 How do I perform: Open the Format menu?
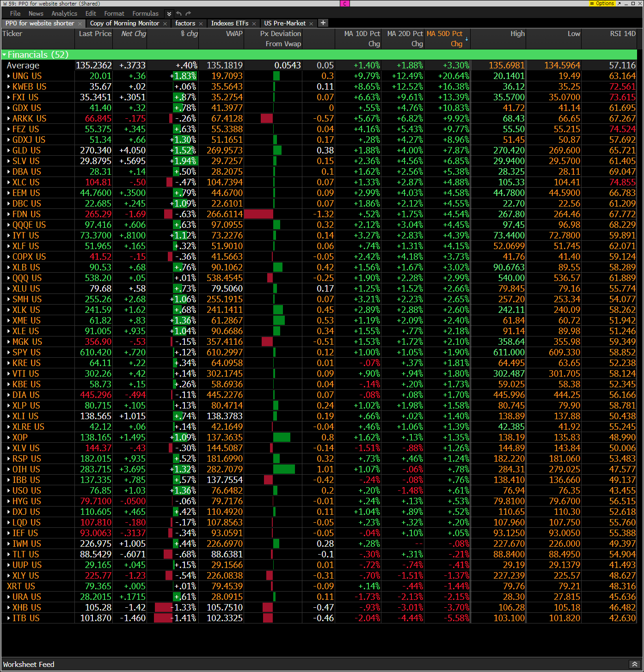pyautogui.click(x=114, y=13)
